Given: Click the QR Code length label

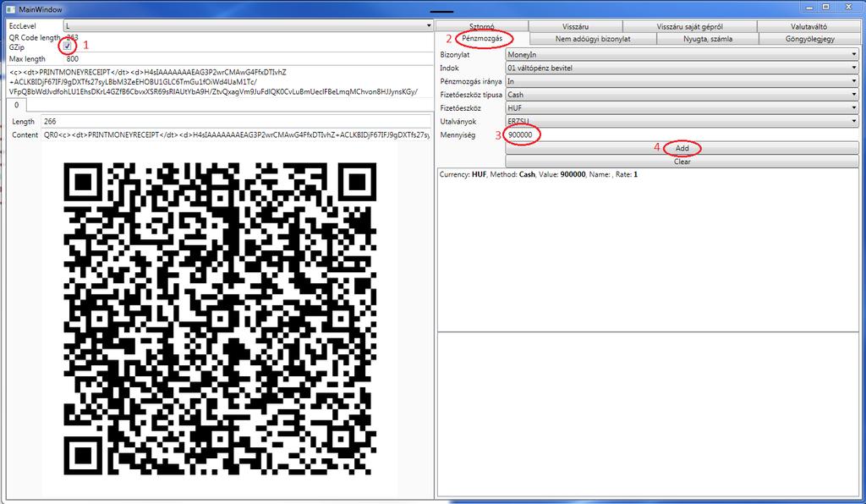Looking at the screenshot, I should [35, 37].
